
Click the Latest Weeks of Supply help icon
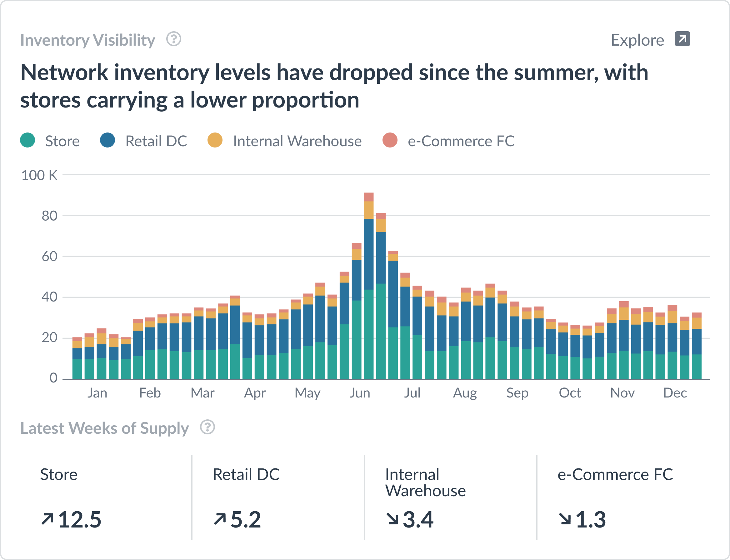click(207, 427)
